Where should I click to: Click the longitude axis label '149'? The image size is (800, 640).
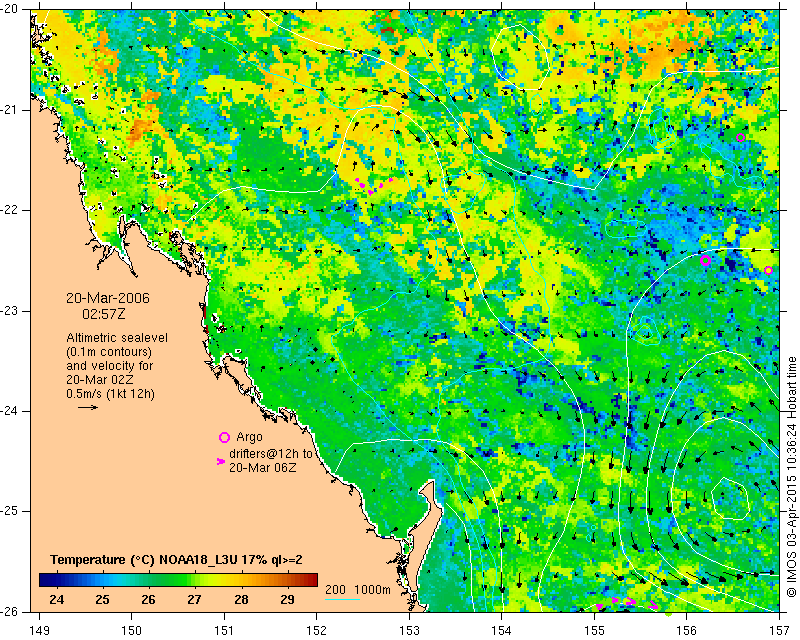pyautogui.click(x=39, y=630)
